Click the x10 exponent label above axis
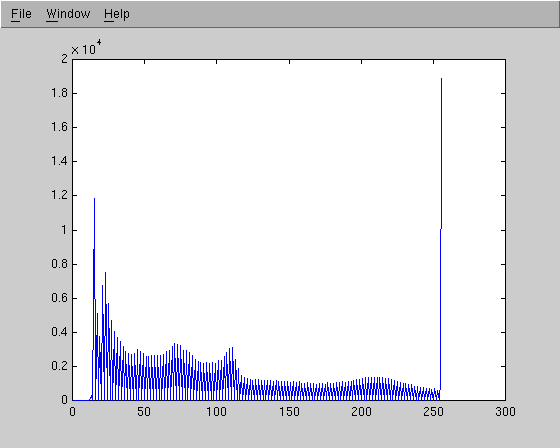Image resolution: width=560 pixels, height=448 pixels. coord(86,48)
